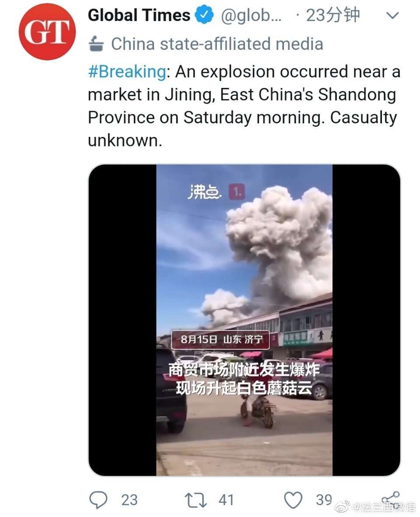This screenshot has height=517, width=420.
Task: Open the Global Times GT profile avatar
Action: click(x=47, y=32)
